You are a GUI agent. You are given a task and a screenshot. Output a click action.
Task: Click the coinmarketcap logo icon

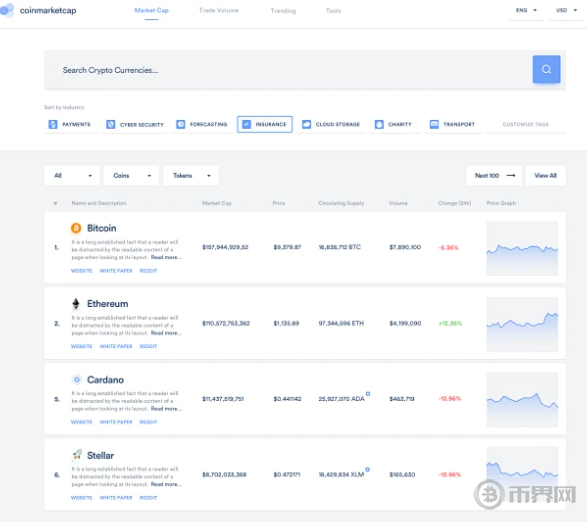[x=7, y=10]
